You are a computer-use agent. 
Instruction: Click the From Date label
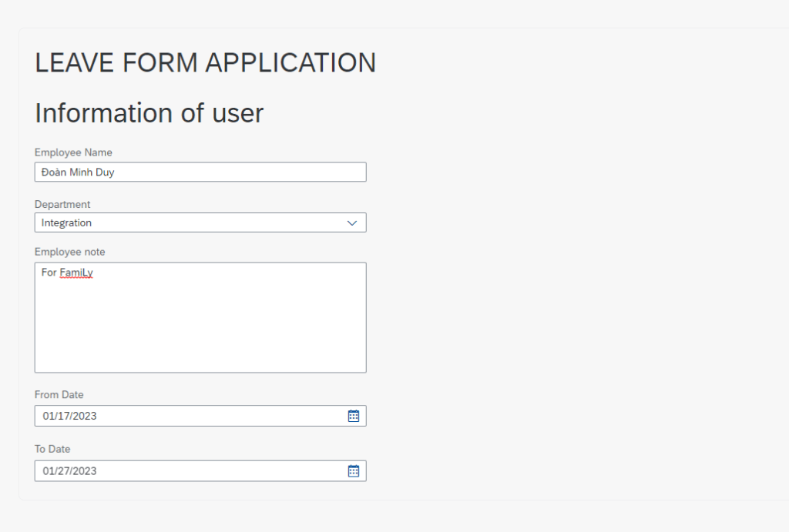[59, 395]
